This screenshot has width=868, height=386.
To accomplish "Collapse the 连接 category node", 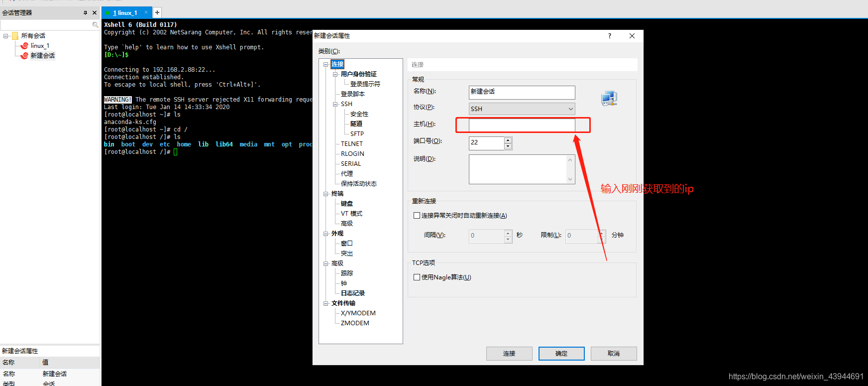I will (x=325, y=64).
